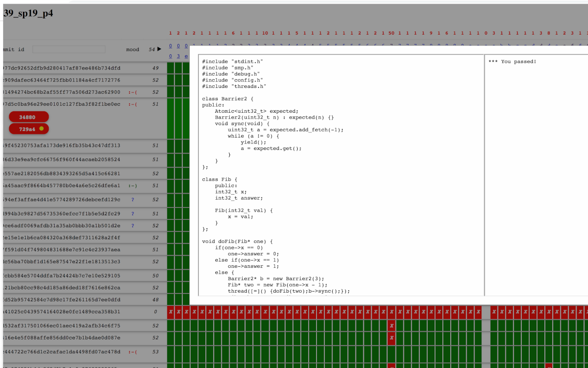This screenshot has height=368, width=588.
Task: Click score 49 on row 7af87ee486b734dfd
Action: coord(155,68)
